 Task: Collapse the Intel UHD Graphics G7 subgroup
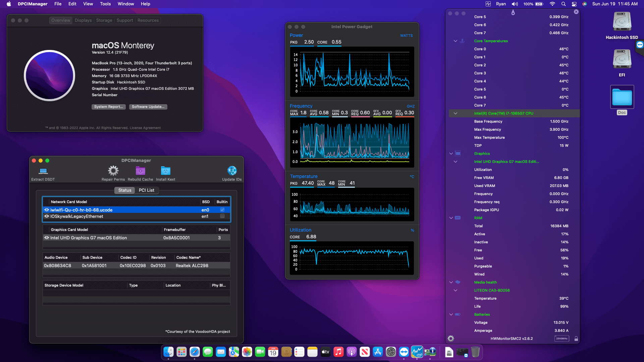click(455, 162)
